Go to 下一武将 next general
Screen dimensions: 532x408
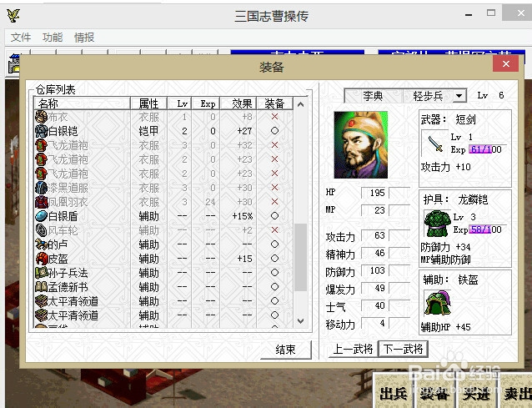(403, 349)
